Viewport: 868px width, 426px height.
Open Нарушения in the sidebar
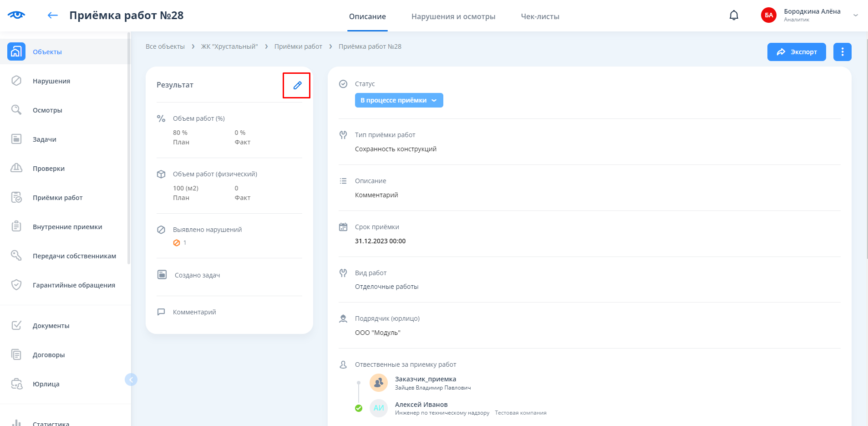(x=51, y=81)
